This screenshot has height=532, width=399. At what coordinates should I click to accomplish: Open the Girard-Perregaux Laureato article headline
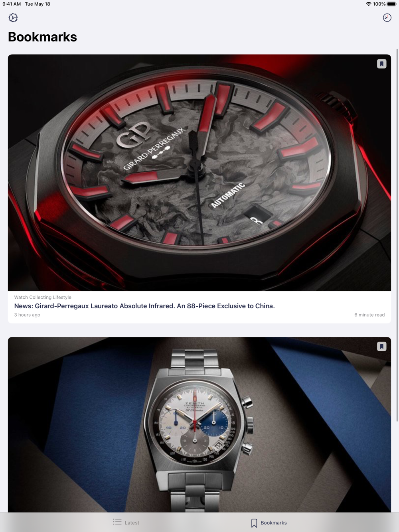(x=144, y=306)
